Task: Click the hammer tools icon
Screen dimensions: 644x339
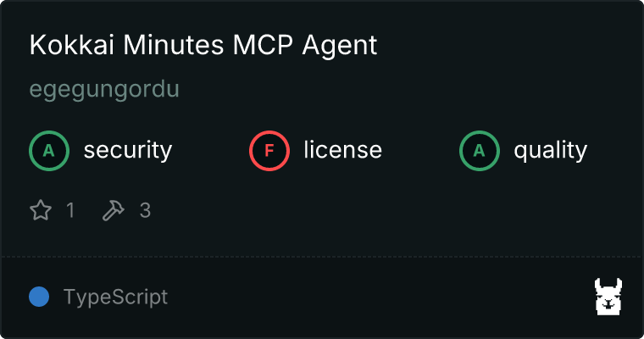Action: click(x=113, y=210)
